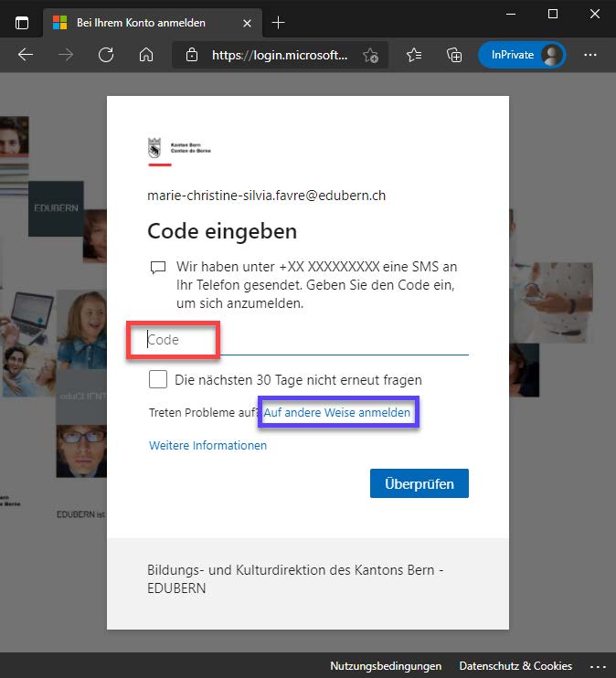
Task: Open 'Datenschutz & Cookies' footer link
Action: pyautogui.click(x=515, y=666)
